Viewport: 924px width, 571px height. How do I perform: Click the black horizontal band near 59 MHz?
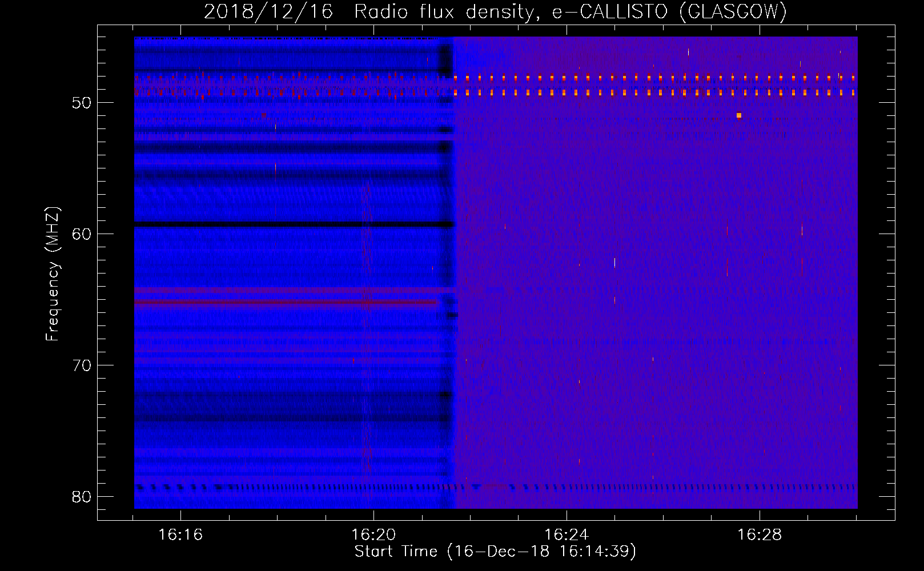pos(294,224)
